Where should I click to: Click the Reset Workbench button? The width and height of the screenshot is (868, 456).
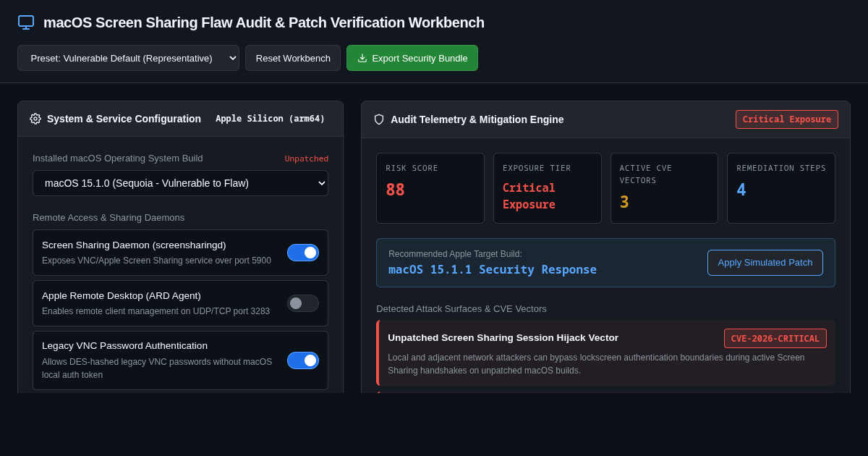pos(293,58)
